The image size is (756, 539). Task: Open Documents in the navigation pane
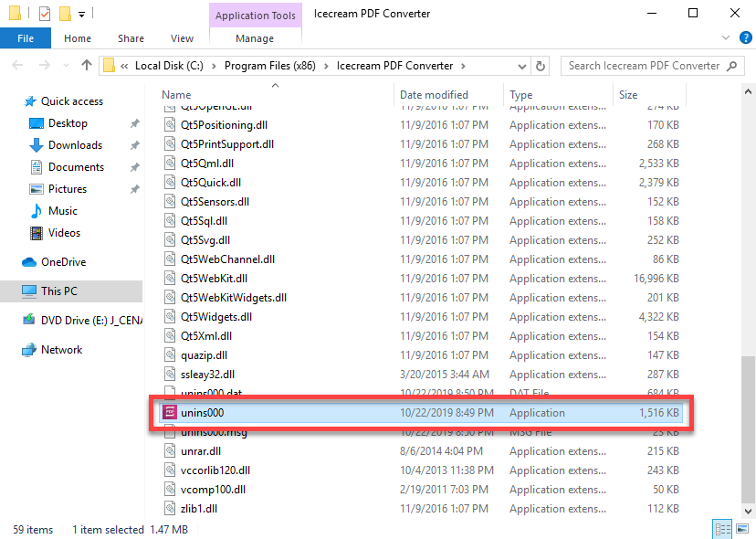pyautogui.click(x=76, y=167)
